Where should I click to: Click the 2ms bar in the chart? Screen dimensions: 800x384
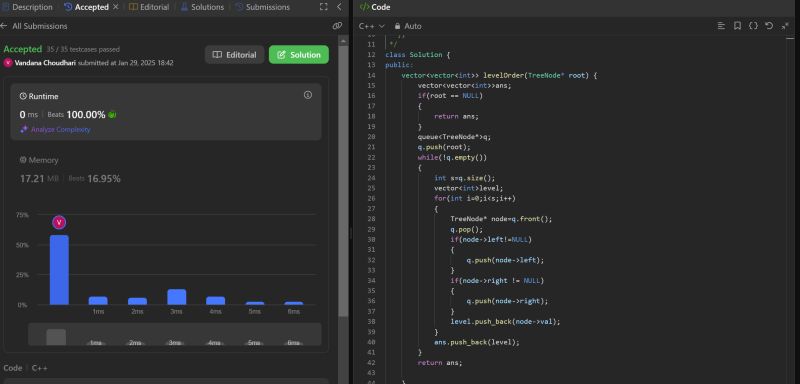click(137, 301)
